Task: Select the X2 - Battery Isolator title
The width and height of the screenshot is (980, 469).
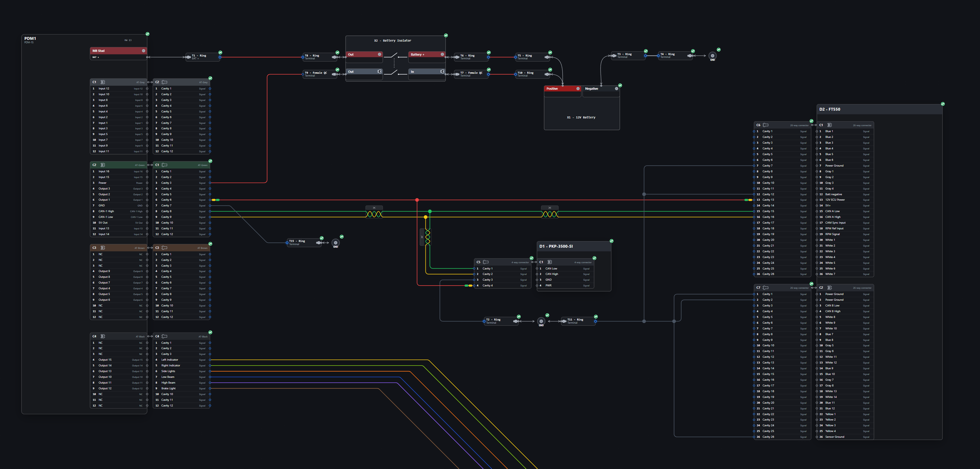Action: coord(393,41)
